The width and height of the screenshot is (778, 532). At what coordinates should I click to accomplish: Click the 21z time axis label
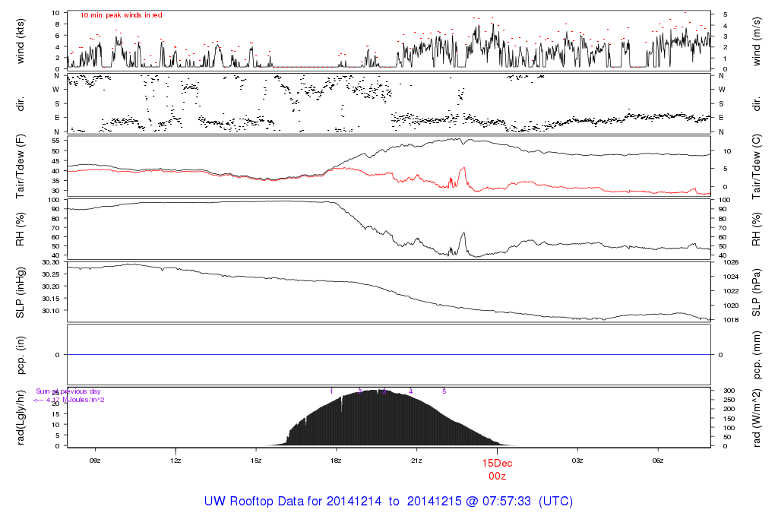tap(416, 460)
